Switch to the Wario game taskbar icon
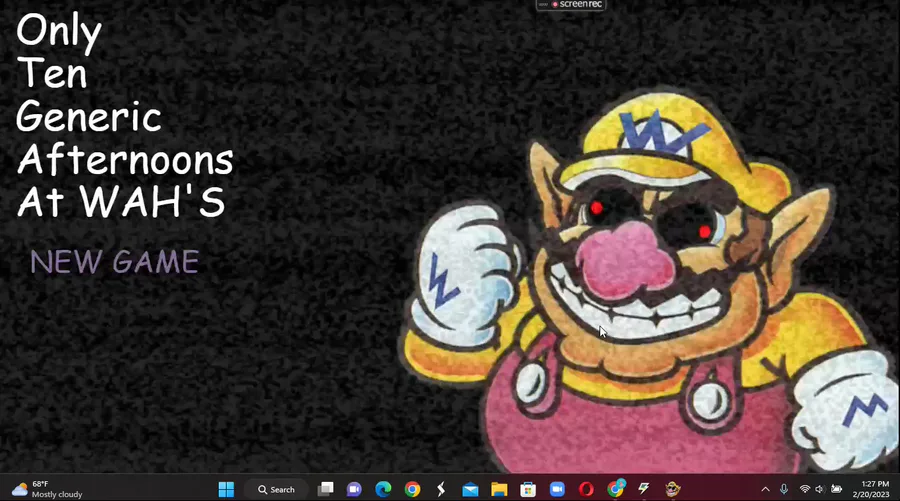The image size is (900, 501). point(673,490)
